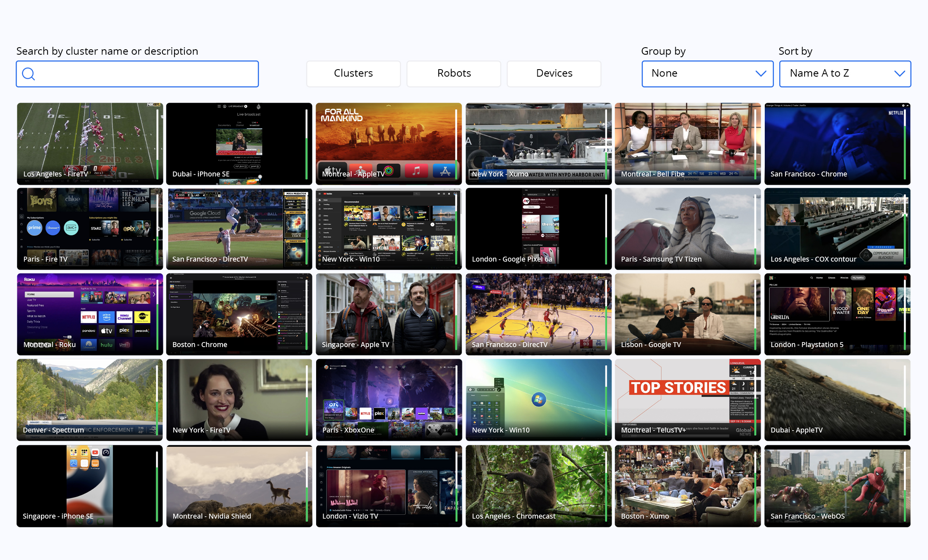The image size is (928, 560).
Task: Open the London - Google Pixel 6a tile
Action: pyautogui.click(x=538, y=229)
